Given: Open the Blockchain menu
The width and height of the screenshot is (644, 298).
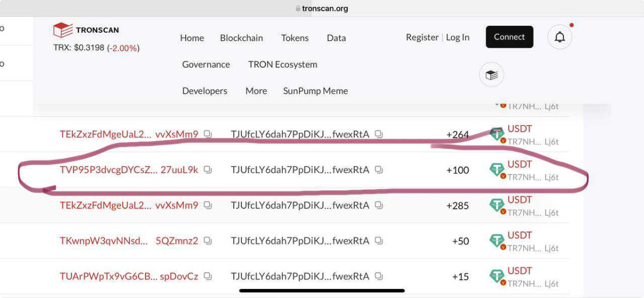Looking at the screenshot, I should coord(241,38).
